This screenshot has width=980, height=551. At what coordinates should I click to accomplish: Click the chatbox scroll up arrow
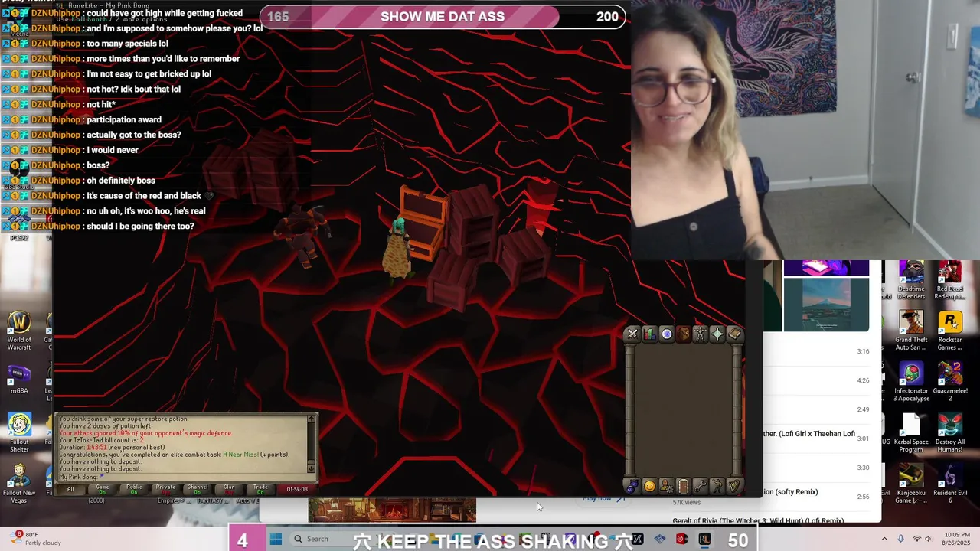(311, 419)
